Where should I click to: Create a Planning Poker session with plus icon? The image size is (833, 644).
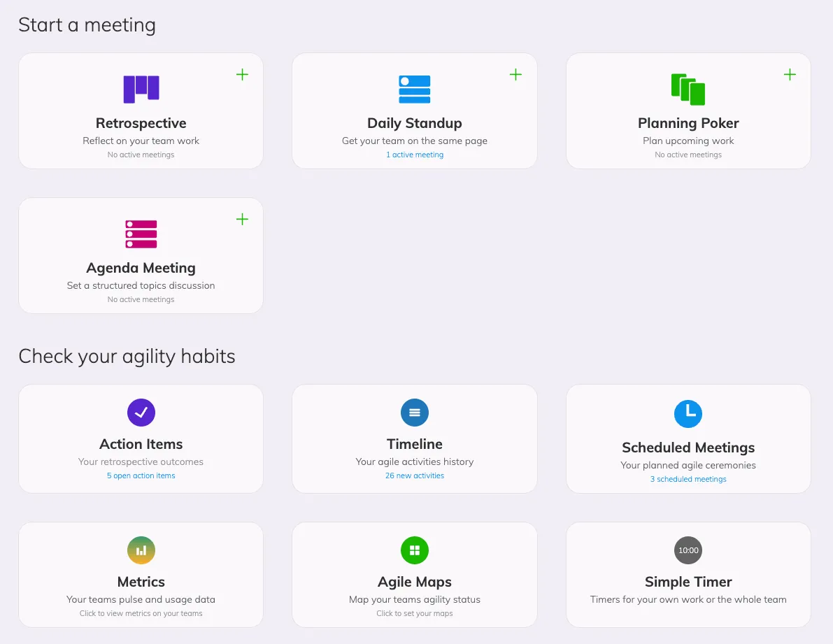click(x=790, y=74)
